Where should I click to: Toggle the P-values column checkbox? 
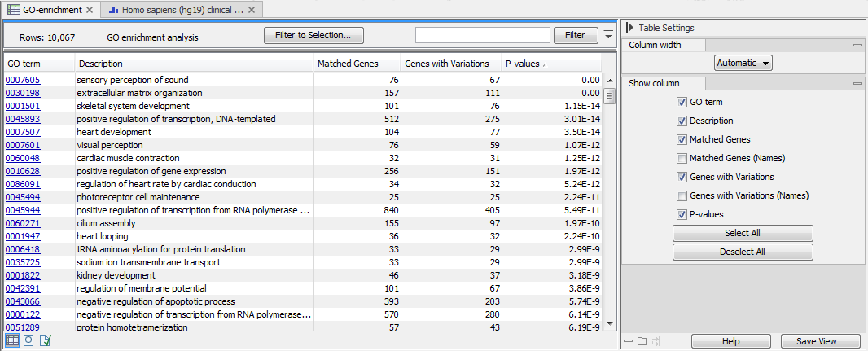(x=682, y=215)
